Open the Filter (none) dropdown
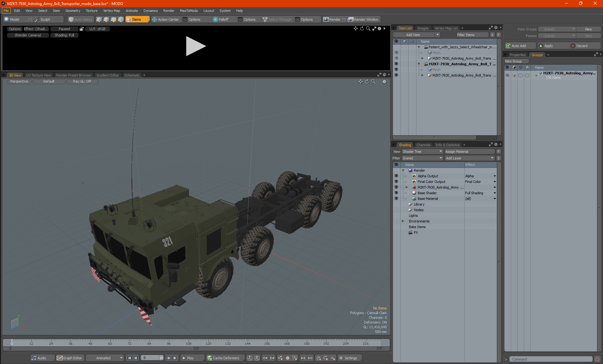Screen dimensions: 603x364 (x=422, y=158)
